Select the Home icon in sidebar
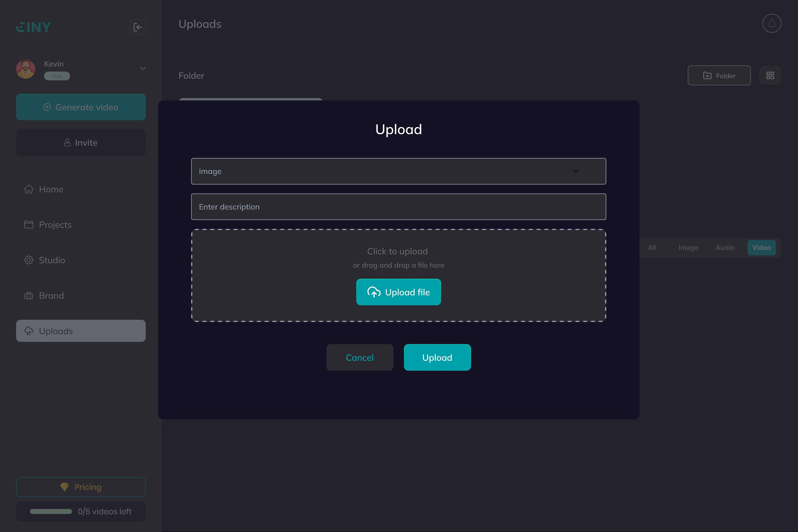Image resolution: width=798 pixels, height=532 pixels. pos(29,189)
